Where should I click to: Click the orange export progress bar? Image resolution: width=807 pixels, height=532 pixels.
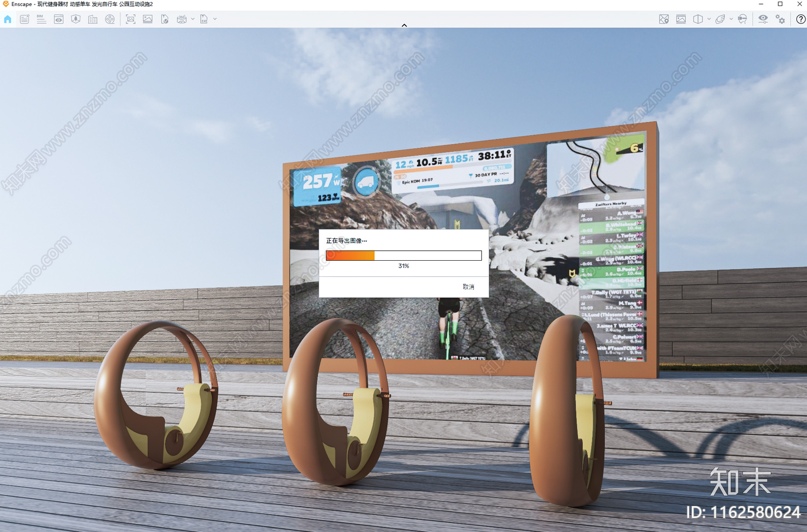(x=403, y=256)
